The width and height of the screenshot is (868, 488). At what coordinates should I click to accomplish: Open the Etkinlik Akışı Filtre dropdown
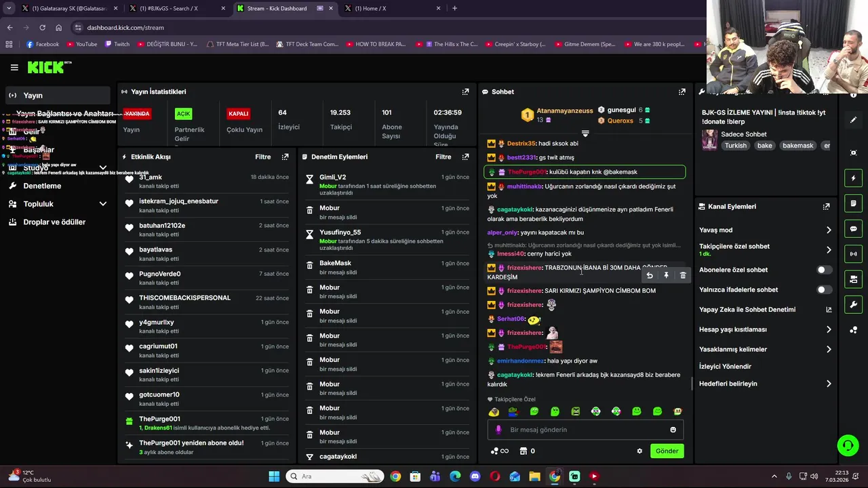pos(263,157)
